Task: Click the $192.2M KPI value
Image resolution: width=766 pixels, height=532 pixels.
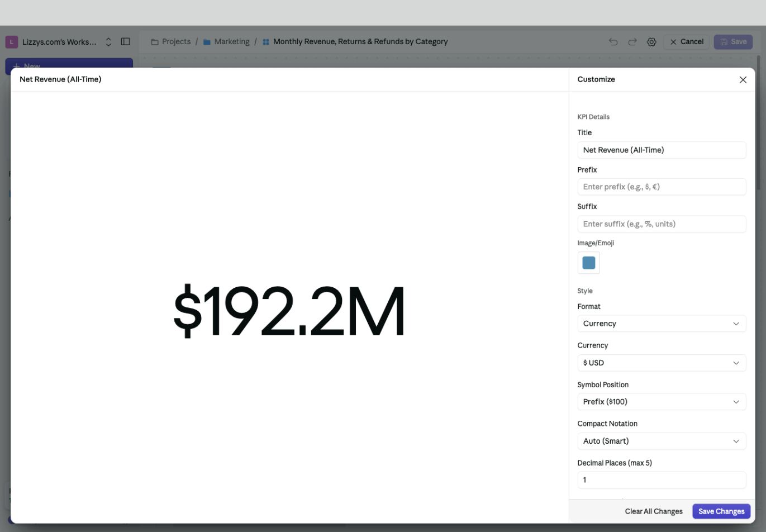Action: coord(289,311)
